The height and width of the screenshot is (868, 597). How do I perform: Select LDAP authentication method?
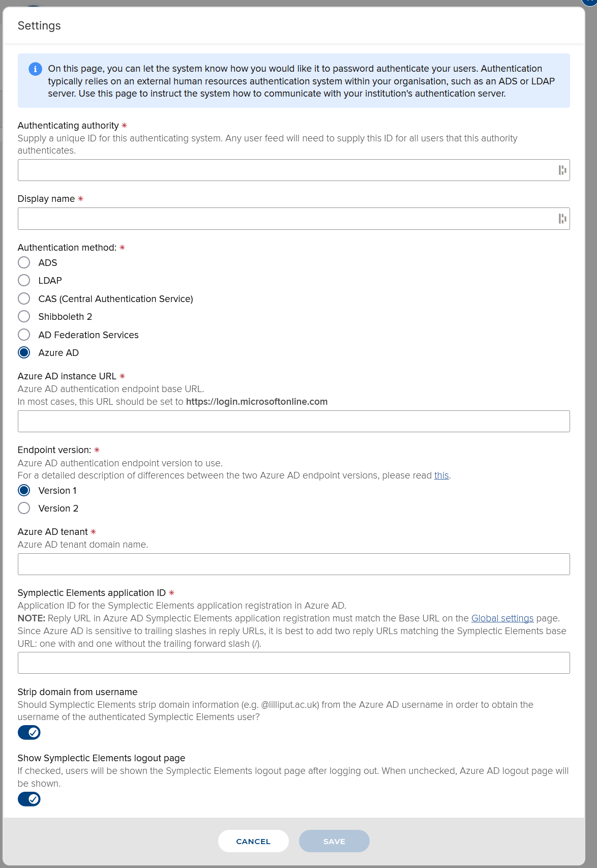pyautogui.click(x=24, y=280)
